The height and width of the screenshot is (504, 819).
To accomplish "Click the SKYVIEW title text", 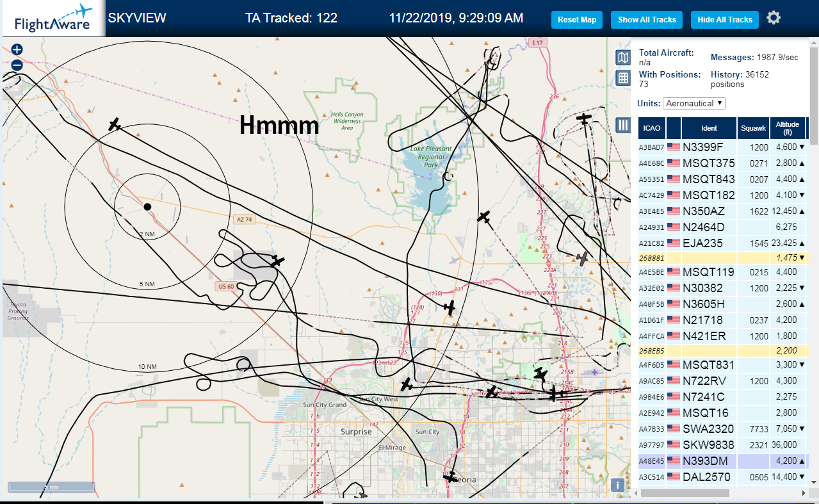I will click(x=137, y=17).
